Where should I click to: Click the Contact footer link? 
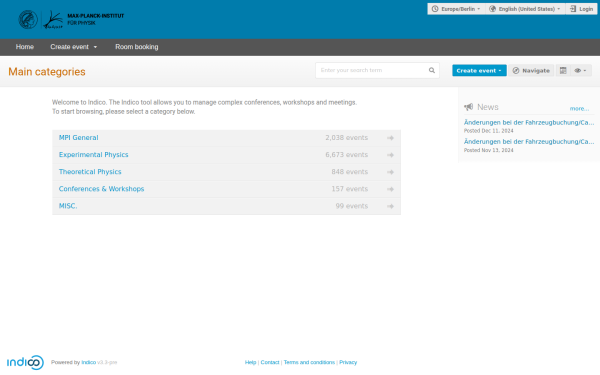point(270,362)
